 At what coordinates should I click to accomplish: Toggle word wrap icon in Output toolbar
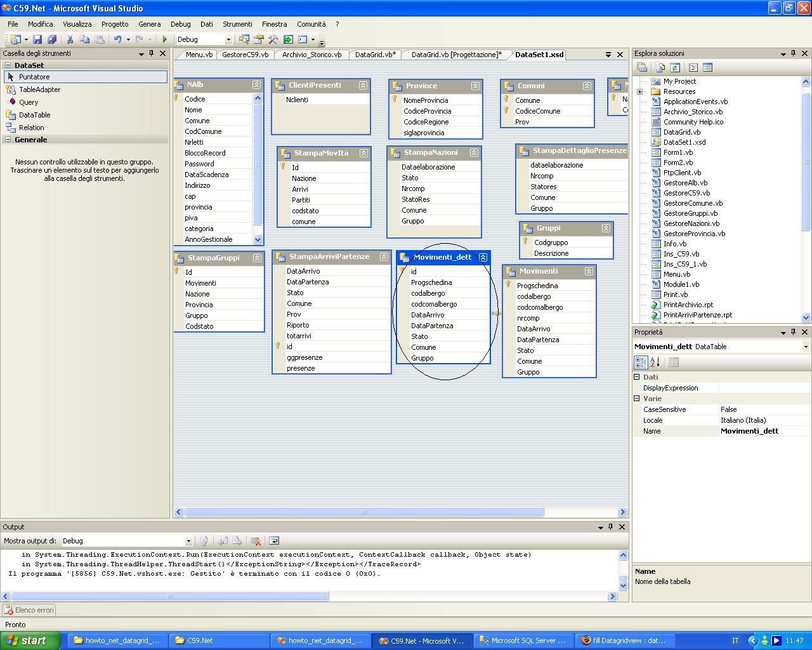click(274, 541)
